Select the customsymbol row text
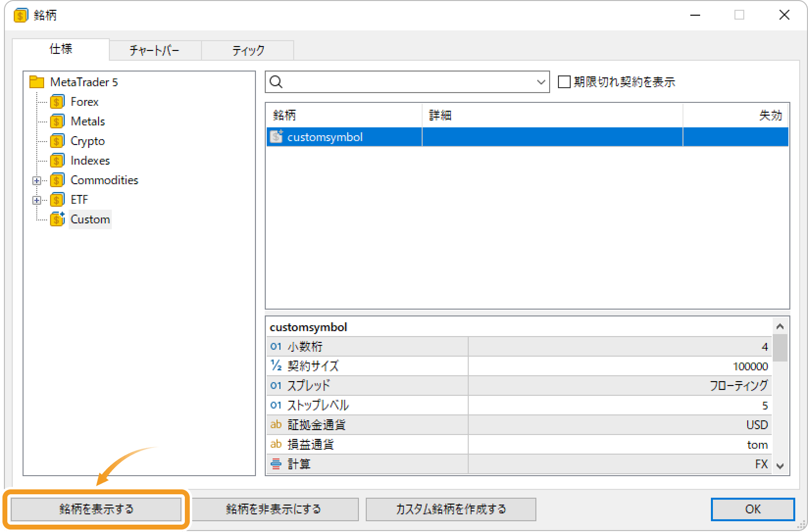The image size is (808, 532). tap(325, 137)
